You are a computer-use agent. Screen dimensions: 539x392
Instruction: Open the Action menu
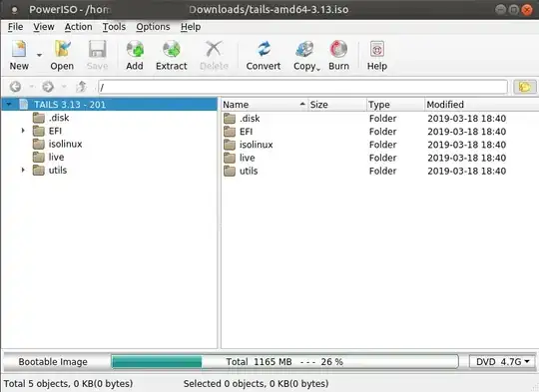[79, 27]
